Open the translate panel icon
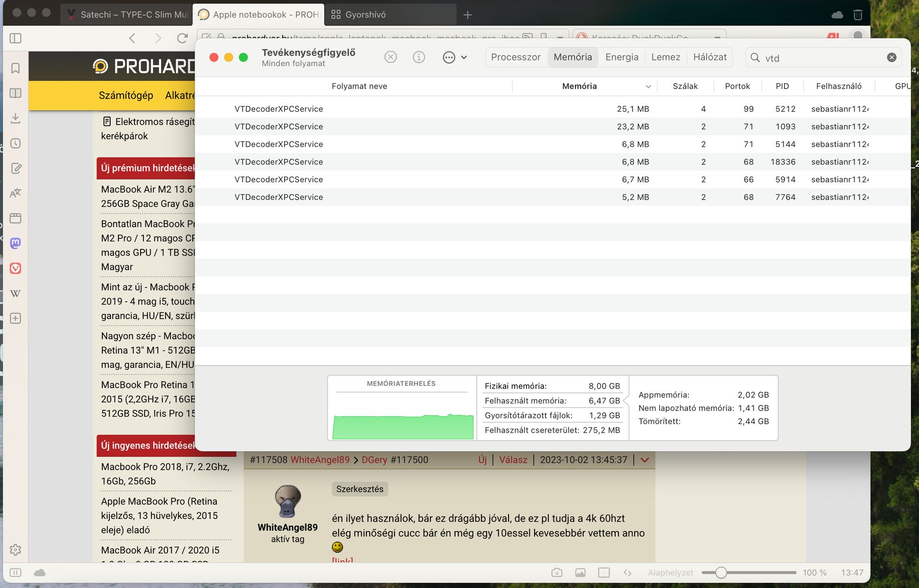This screenshot has width=919, height=588. click(15, 193)
